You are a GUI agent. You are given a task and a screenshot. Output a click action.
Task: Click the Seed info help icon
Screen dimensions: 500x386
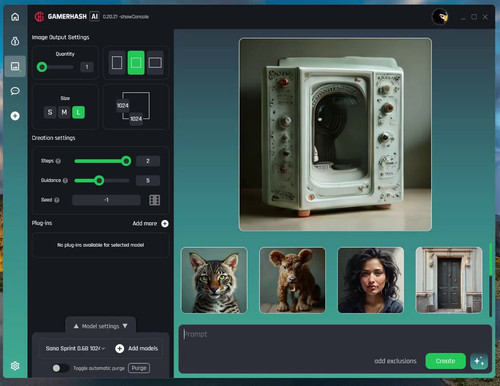57,200
